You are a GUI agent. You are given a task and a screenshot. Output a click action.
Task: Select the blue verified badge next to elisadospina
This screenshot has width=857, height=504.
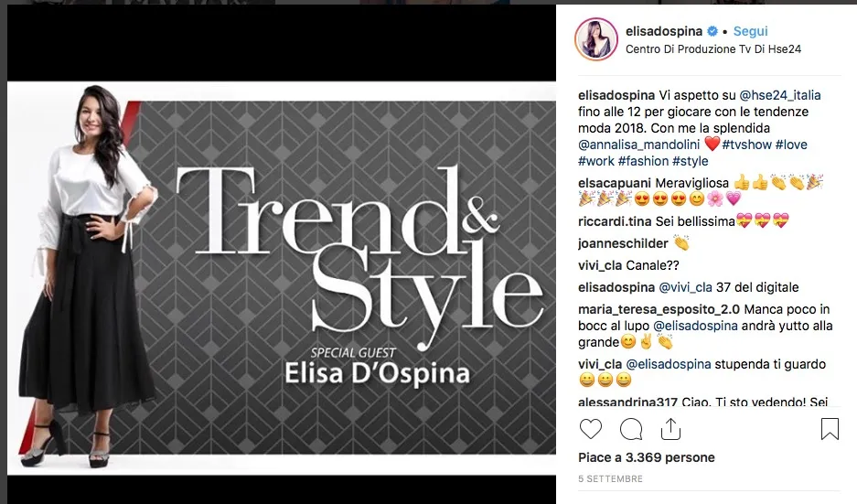point(712,31)
